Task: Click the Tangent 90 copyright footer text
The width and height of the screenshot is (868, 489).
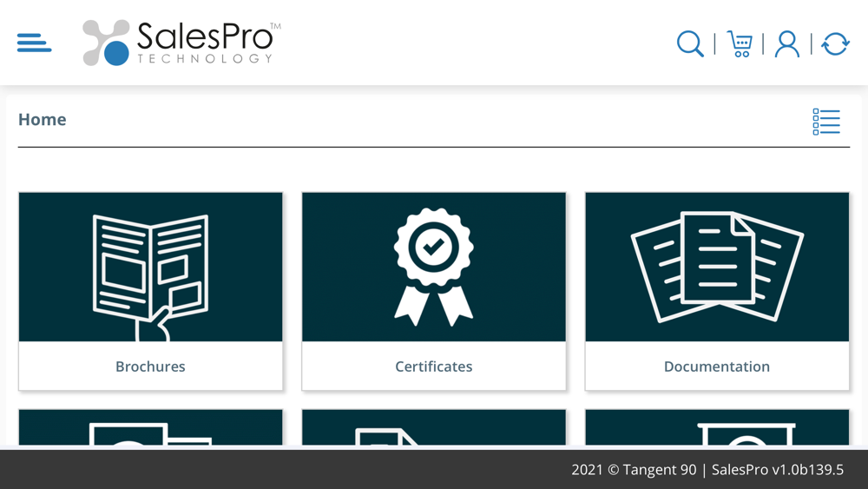Action: (x=707, y=470)
